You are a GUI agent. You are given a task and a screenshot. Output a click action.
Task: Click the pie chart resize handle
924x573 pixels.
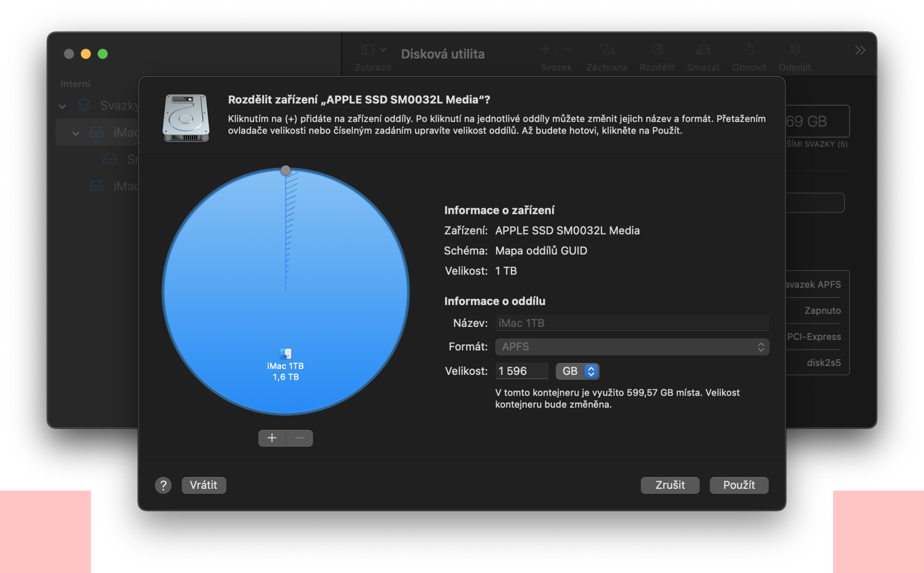(286, 170)
